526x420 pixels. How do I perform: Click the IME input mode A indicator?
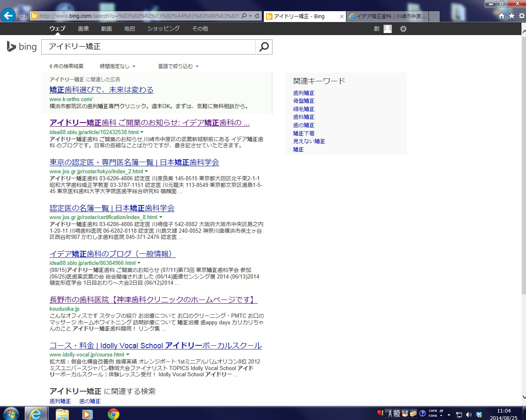coord(390,413)
